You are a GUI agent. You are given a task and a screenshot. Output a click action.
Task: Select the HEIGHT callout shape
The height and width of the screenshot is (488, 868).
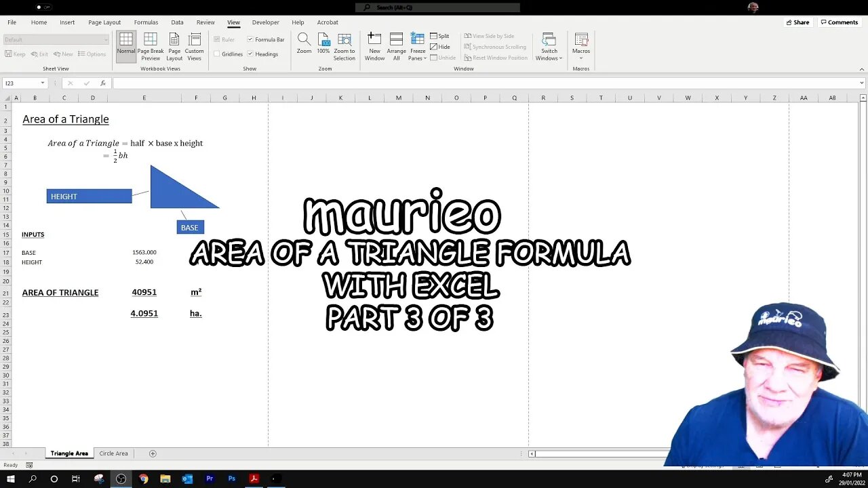89,196
